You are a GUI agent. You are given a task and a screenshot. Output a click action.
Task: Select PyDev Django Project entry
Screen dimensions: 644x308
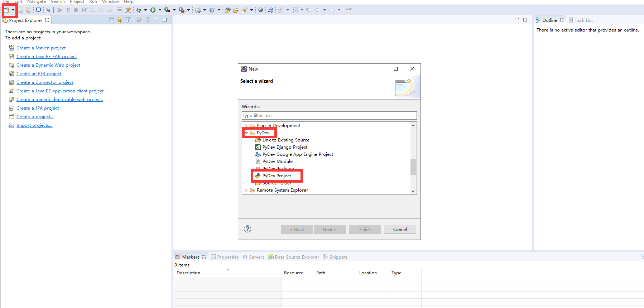[x=285, y=147]
